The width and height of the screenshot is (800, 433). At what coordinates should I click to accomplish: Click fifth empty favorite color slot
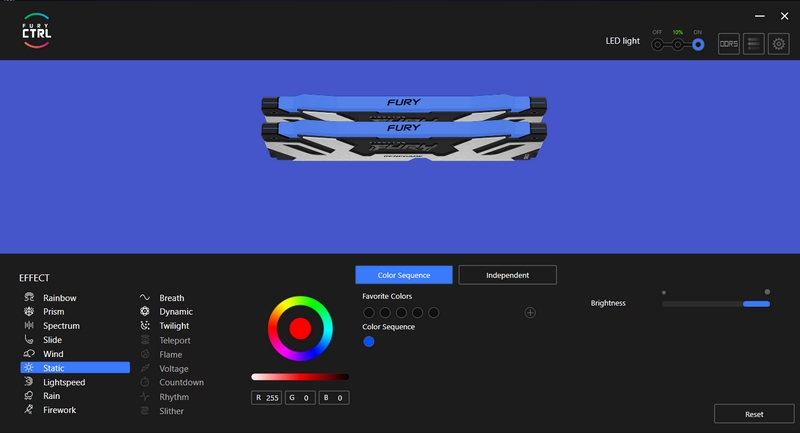tap(434, 313)
